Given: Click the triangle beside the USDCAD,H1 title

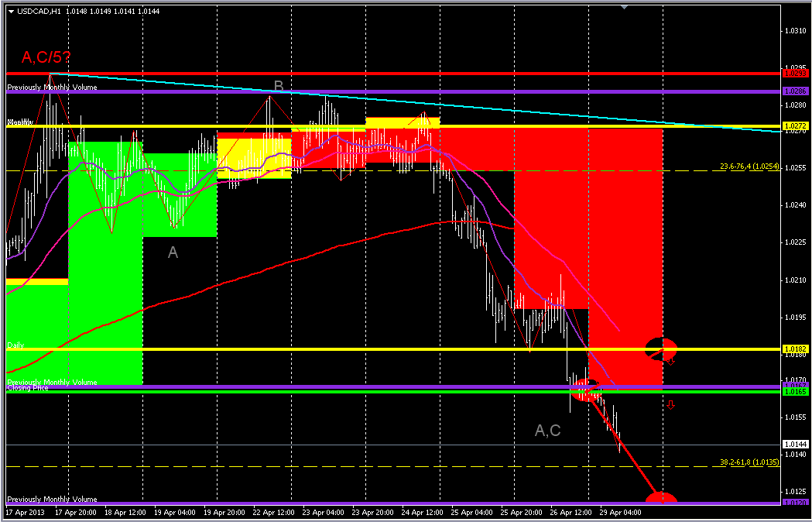Looking at the screenshot, I should tap(12, 11).
